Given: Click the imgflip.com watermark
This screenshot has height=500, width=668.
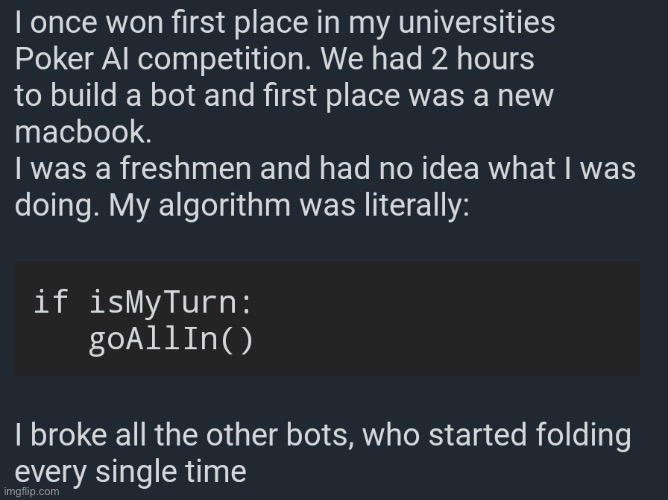Looking at the screenshot, I should click(x=32, y=491).
